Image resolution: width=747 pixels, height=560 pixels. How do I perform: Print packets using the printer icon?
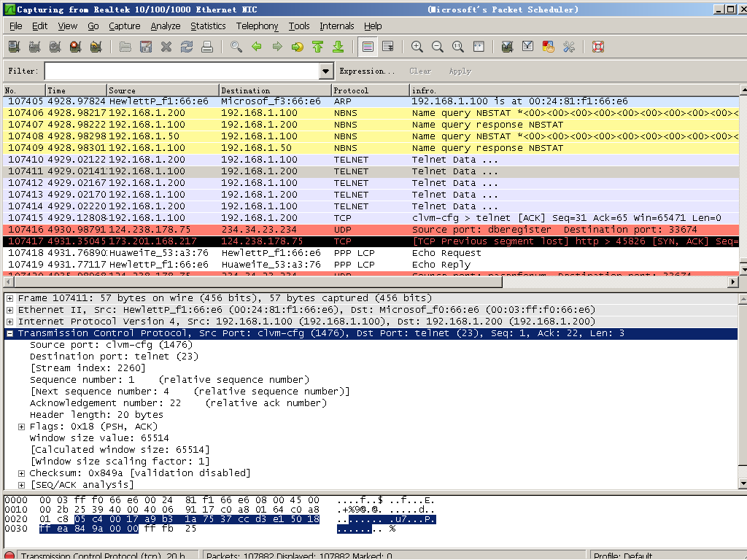coord(207,47)
